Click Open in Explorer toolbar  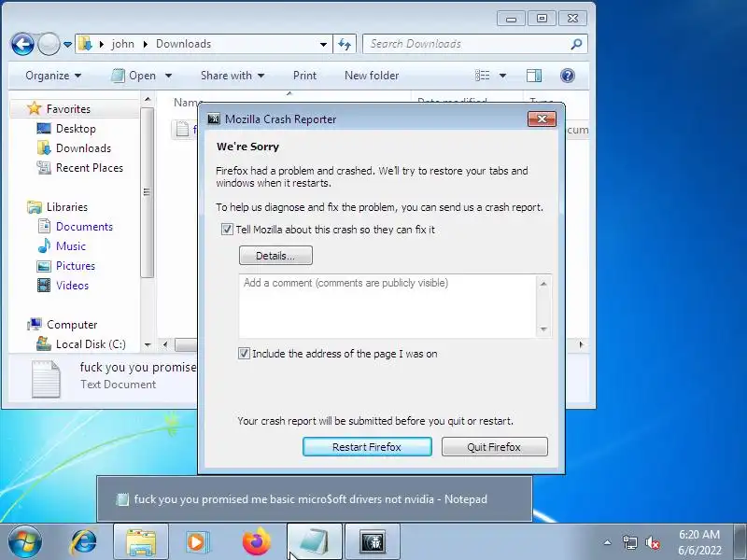coord(134,76)
